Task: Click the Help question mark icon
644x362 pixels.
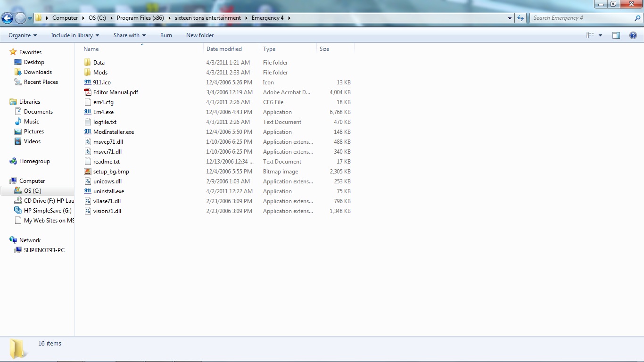Action: pyautogui.click(x=633, y=35)
